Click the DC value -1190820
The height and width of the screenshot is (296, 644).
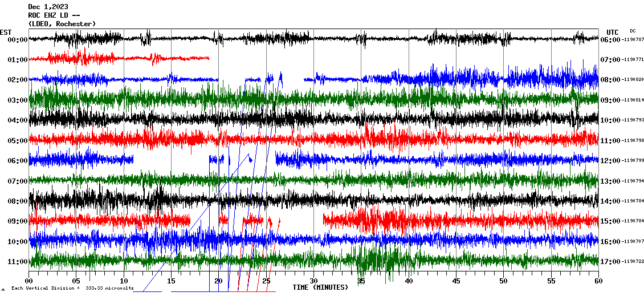click(x=632, y=80)
